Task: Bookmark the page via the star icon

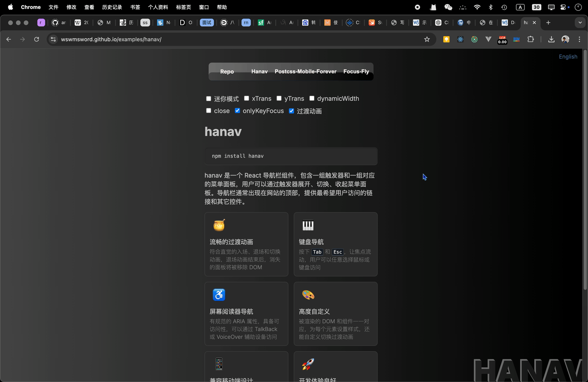Action: [x=427, y=39]
